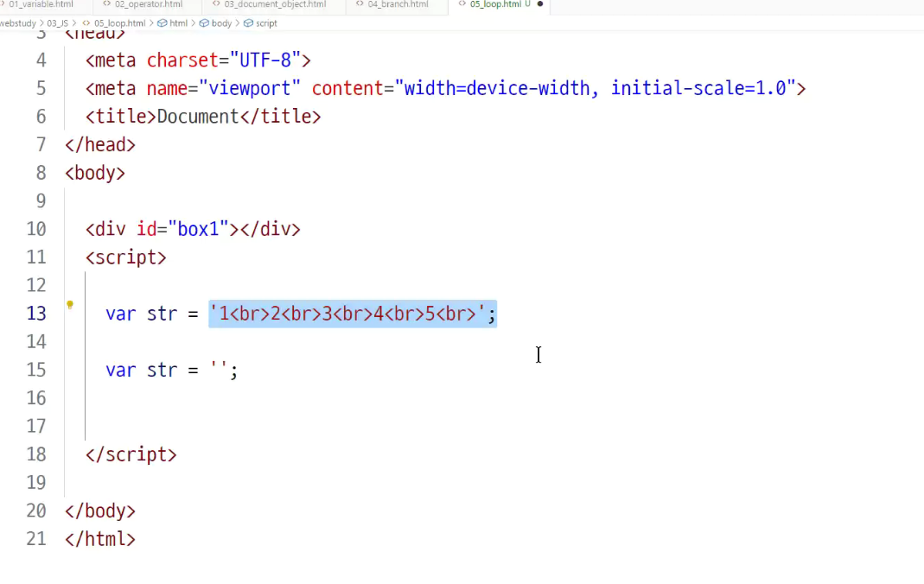Click file icon on 04_branch.html tab
Viewport: 924px width, 584px height.
(360, 3)
